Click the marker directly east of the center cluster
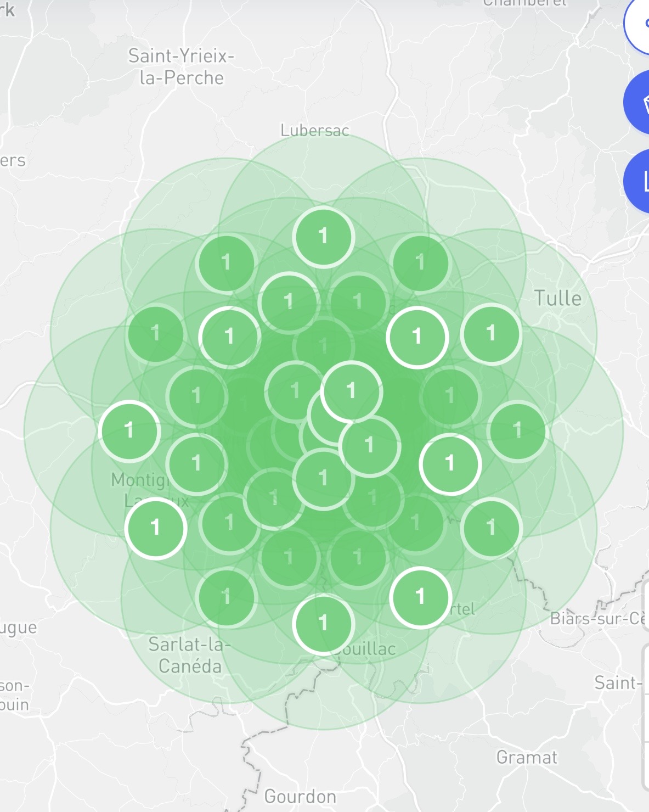649x812 pixels. click(450, 463)
